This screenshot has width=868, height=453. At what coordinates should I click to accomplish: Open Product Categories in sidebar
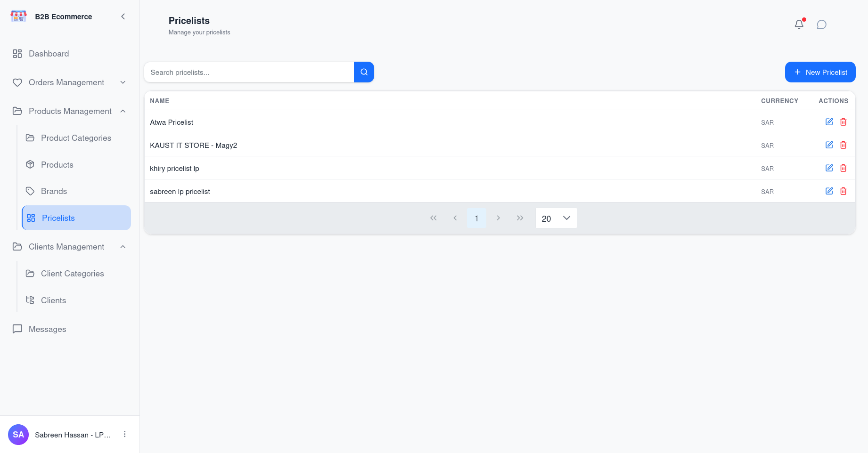76,138
